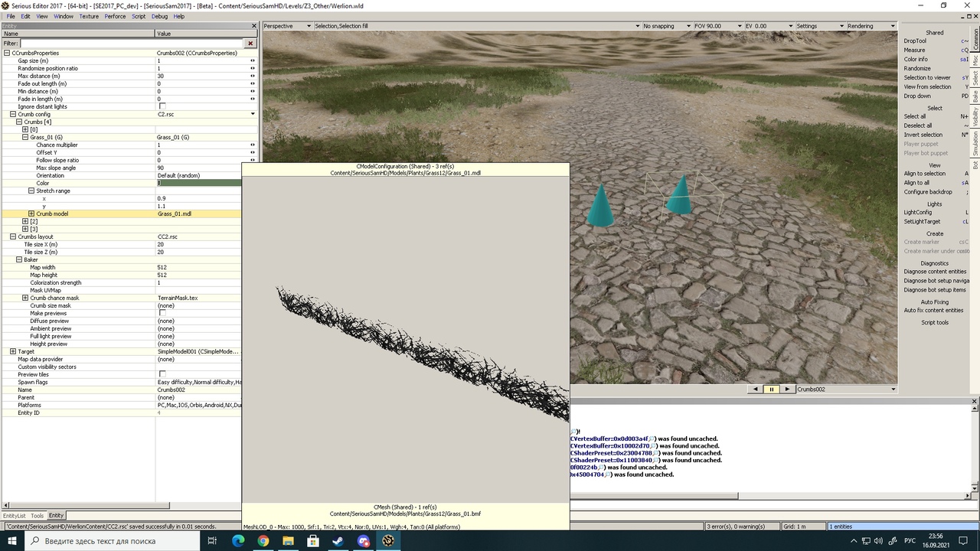Collapse the Crumb config tree node

pos(13,114)
